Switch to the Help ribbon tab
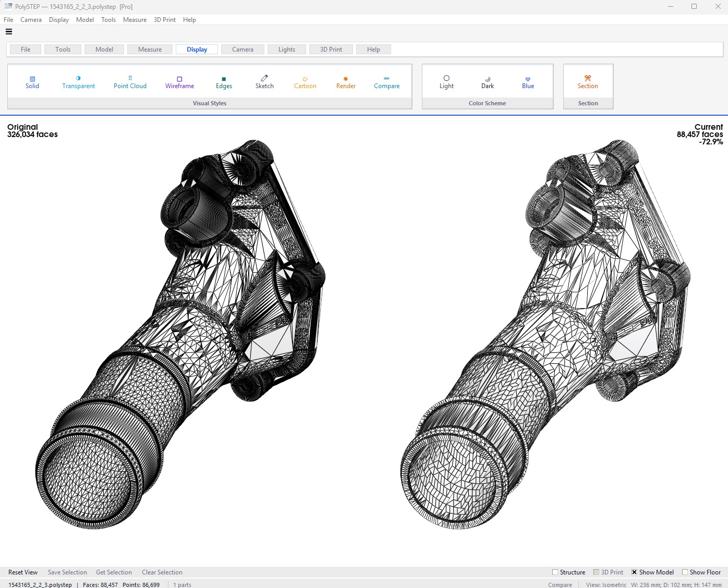This screenshot has height=588, width=728. click(373, 50)
